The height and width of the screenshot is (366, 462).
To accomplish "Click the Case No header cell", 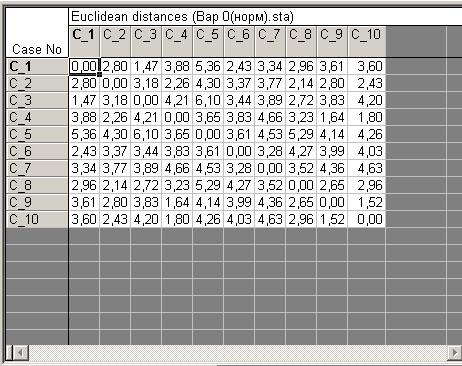I will [37, 33].
